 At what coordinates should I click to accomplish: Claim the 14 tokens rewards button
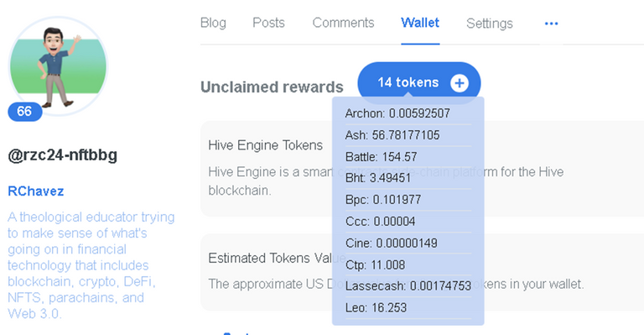pyautogui.click(x=419, y=82)
